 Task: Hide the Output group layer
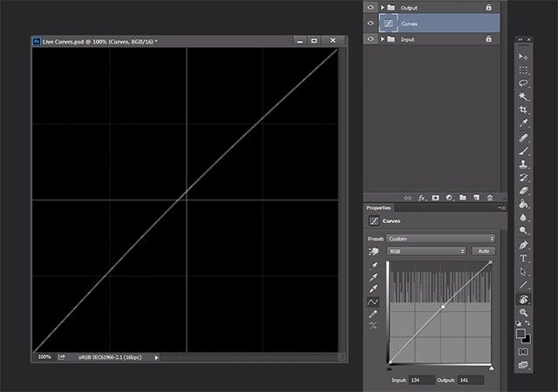(371, 7)
